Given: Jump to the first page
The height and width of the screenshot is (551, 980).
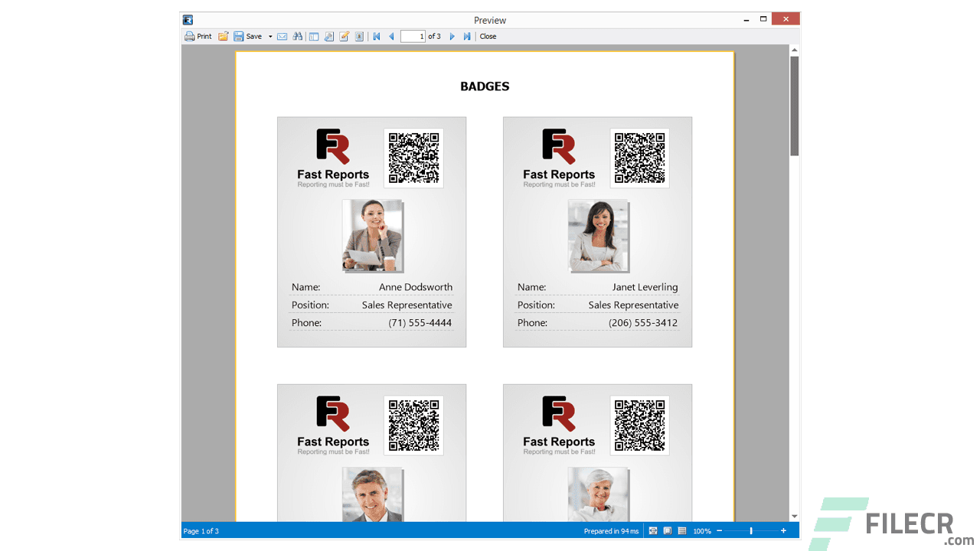Looking at the screenshot, I should 377,36.
